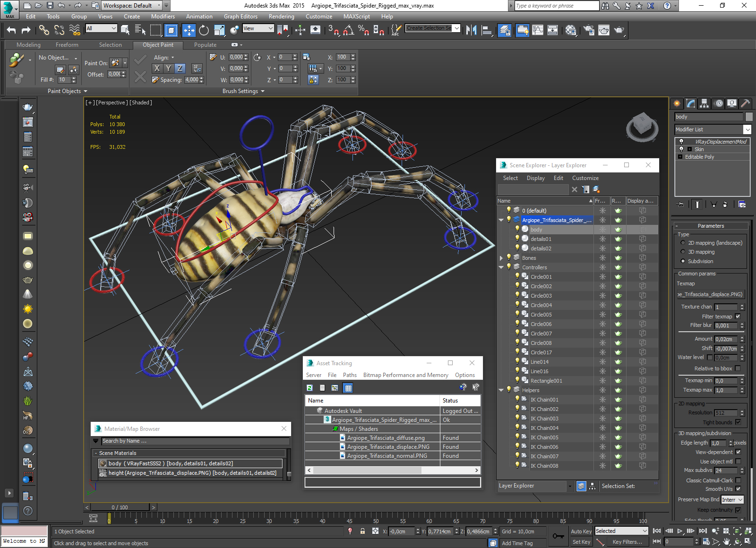Click the body object color swatch
The width and height of the screenshot is (756, 548).
point(748,117)
